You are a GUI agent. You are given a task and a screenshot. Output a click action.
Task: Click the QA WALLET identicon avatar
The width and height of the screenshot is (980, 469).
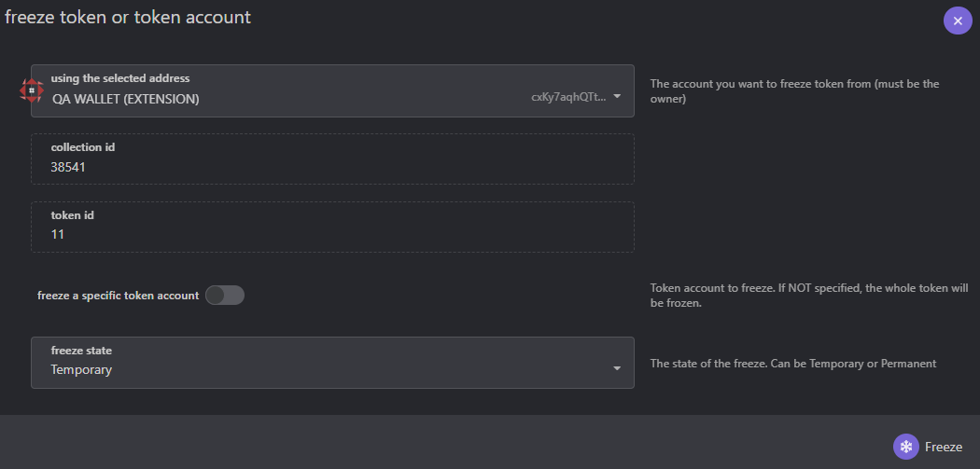click(31, 91)
